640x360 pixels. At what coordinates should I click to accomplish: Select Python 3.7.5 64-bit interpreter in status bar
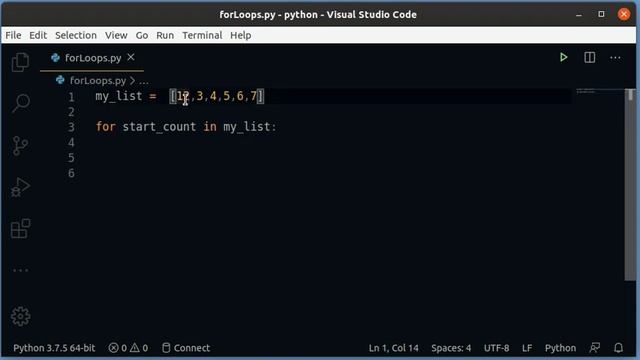[54, 348]
